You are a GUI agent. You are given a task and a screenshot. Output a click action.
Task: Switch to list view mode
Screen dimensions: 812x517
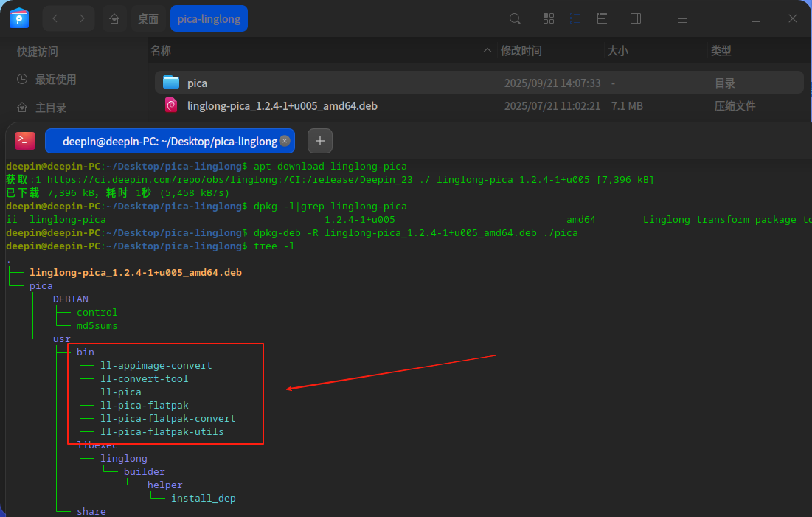click(575, 18)
